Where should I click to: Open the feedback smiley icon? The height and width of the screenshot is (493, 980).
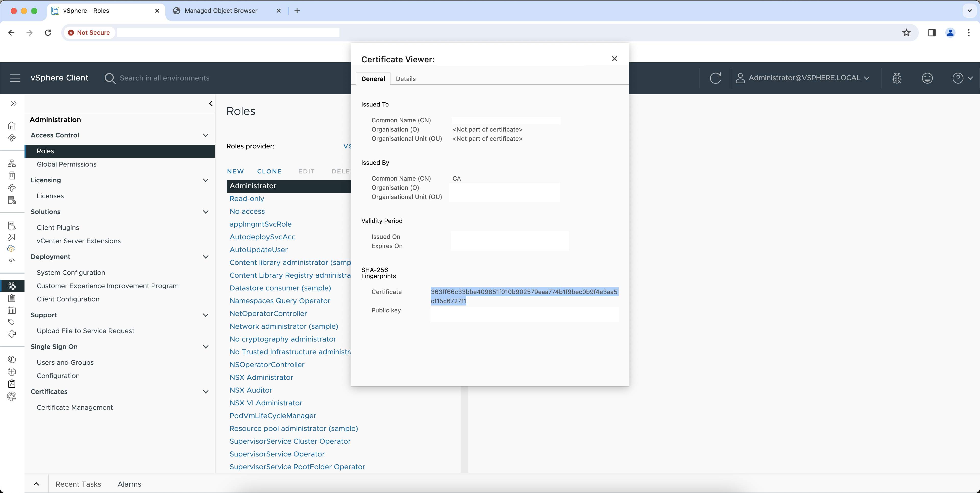(927, 78)
